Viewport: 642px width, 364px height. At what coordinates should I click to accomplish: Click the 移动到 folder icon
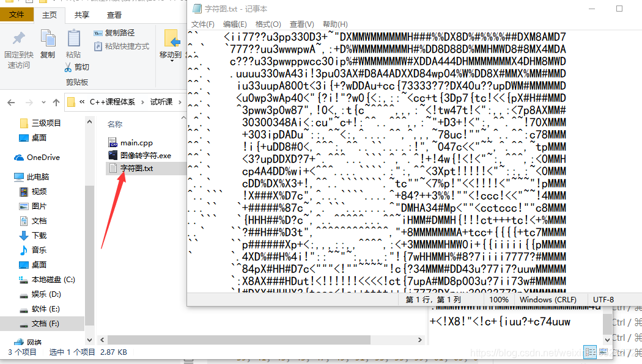pyautogui.click(x=172, y=38)
